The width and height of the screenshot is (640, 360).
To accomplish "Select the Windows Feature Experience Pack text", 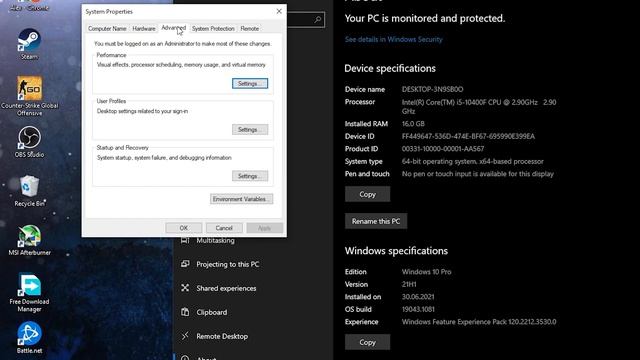I will (x=479, y=322).
